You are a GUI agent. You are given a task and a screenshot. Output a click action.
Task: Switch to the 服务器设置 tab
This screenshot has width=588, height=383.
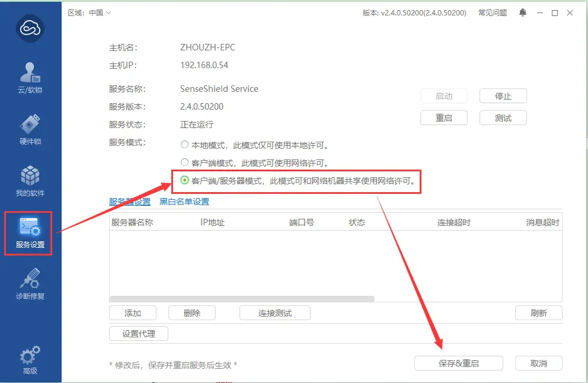pos(130,202)
